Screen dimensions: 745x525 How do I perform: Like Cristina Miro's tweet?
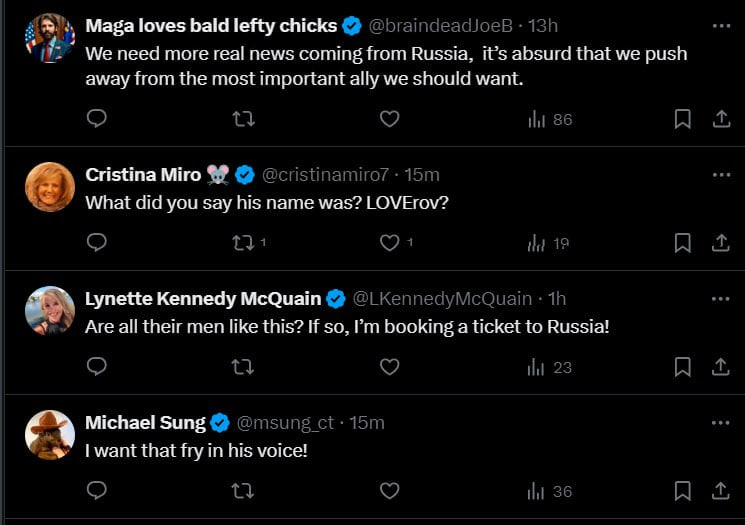[x=390, y=243]
